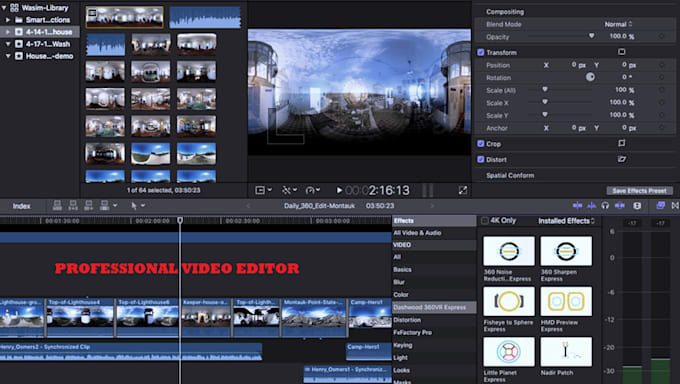Go forward in timeline history arrow
Viewport: 680px width, 384px height.
(x=432, y=206)
